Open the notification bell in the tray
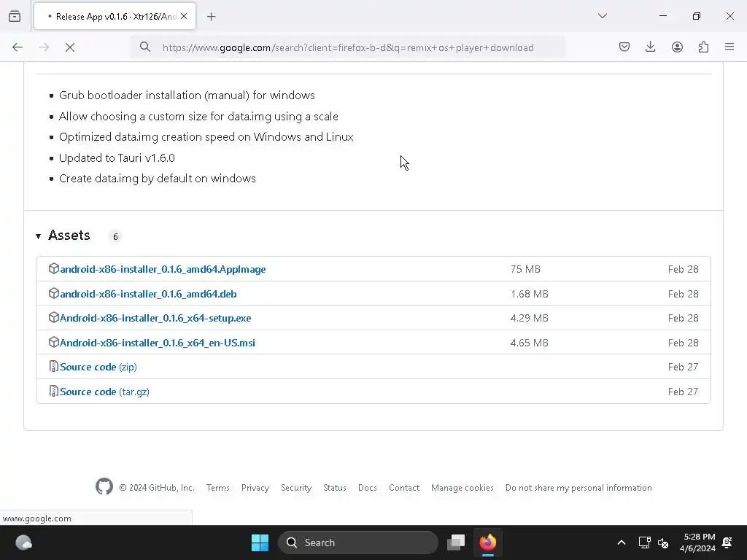Viewport: 747px width, 560px height. tap(727, 542)
